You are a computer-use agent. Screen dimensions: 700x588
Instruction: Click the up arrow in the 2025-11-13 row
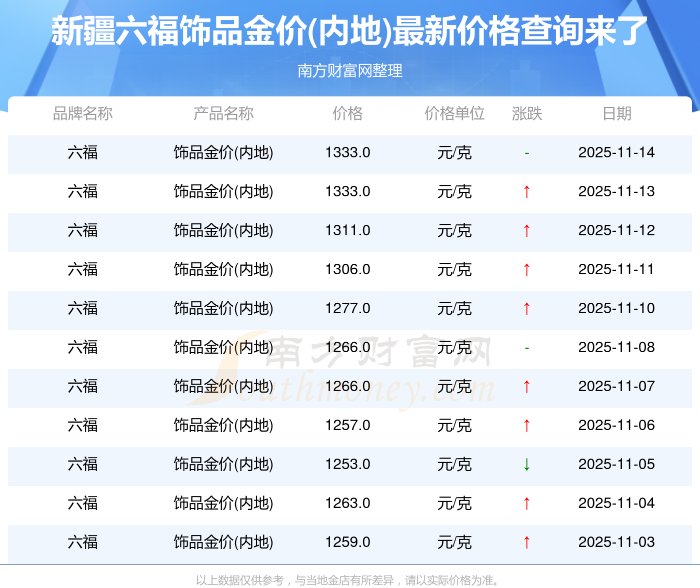point(526,191)
